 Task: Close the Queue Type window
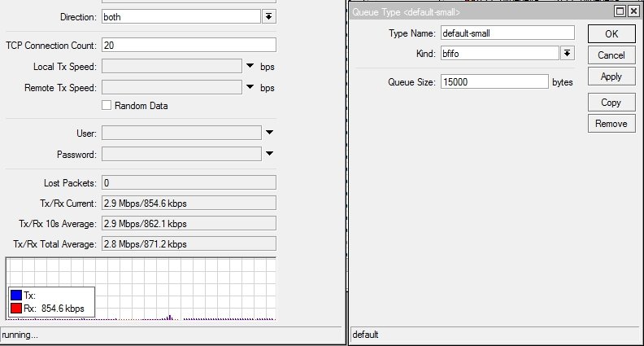tap(634, 11)
